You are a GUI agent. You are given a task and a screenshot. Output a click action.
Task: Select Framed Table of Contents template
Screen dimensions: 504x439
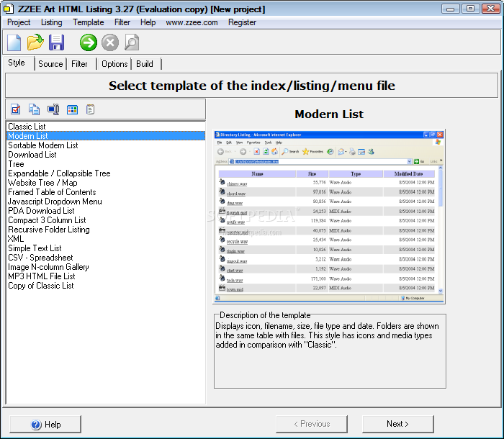[x=106, y=192]
